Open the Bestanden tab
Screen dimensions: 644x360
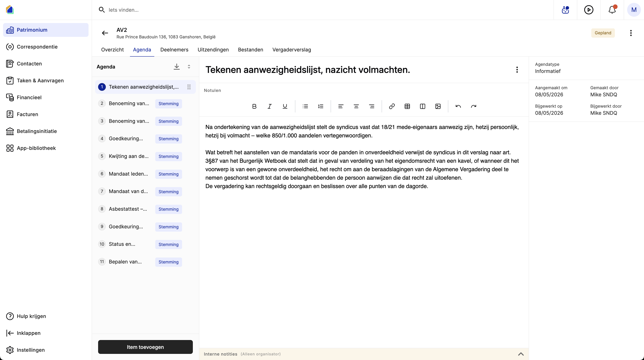pyautogui.click(x=251, y=50)
